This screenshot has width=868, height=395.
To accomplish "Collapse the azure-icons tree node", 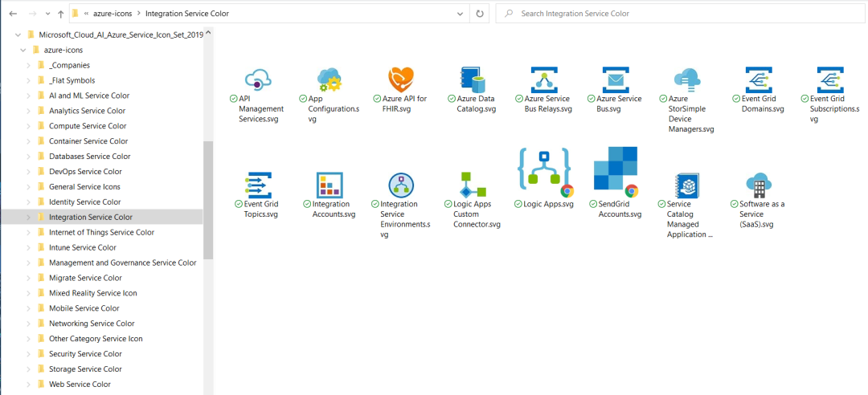I will [23, 50].
